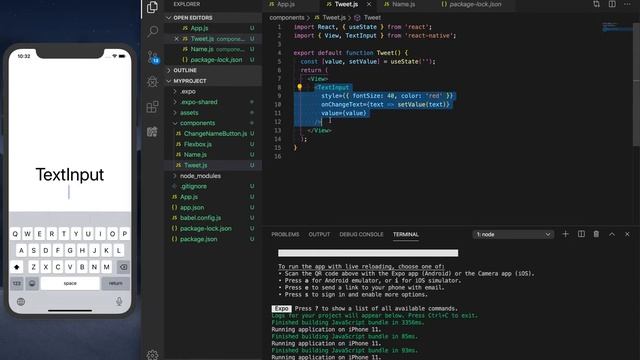
Task: Click the editor vertical scrollbar
Action: pyautogui.click(x=636, y=84)
